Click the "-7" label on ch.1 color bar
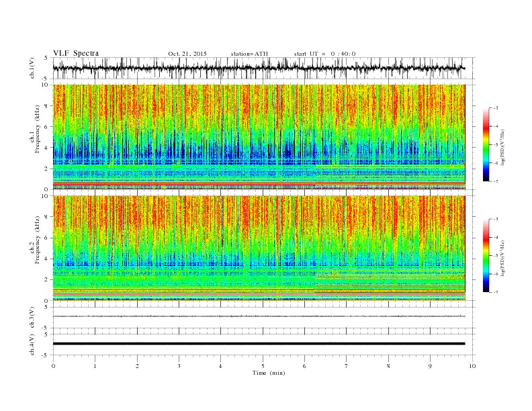This screenshot has height=411, width=532. (496, 181)
